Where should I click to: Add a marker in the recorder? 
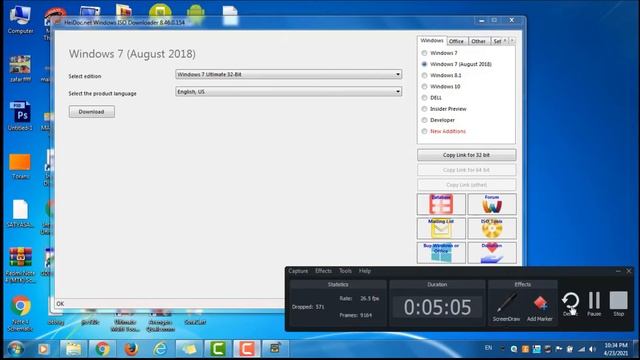pos(540,307)
